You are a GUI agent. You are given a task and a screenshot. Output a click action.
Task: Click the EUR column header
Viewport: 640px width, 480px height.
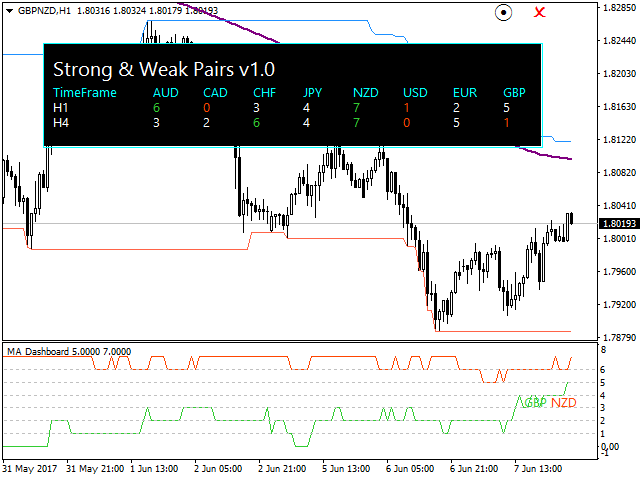pos(465,93)
